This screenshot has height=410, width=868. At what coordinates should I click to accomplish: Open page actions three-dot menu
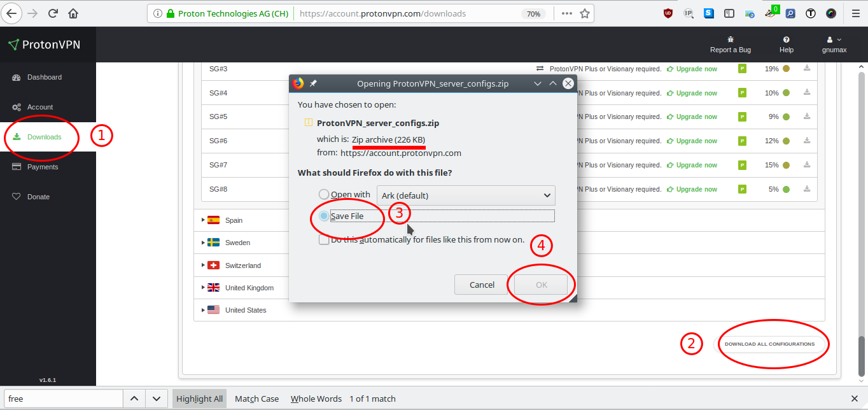point(566,13)
